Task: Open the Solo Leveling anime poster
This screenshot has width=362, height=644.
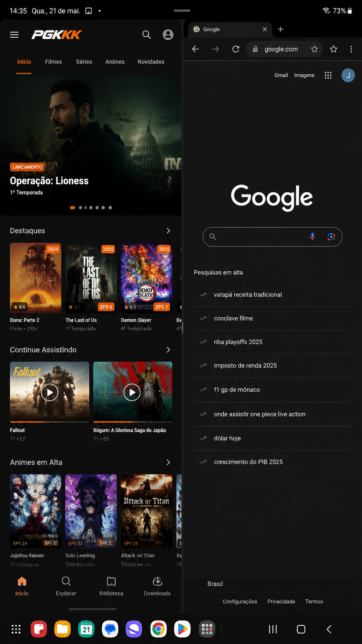Action: [91, 511]
